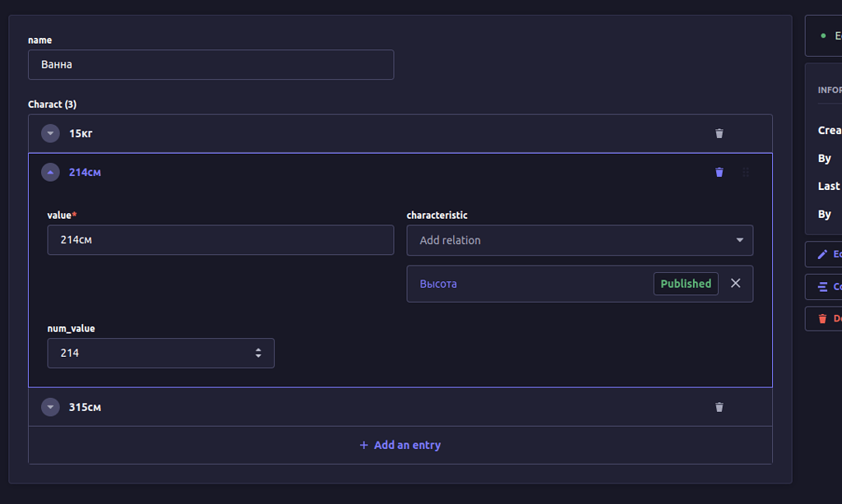Remove the Высота relation with the X

735,283
